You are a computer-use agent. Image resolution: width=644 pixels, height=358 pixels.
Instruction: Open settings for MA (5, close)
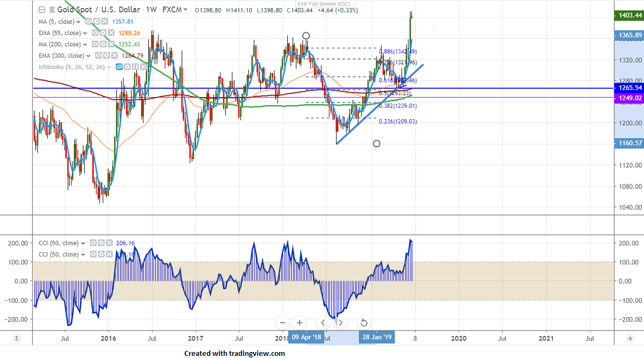[96, 22]
